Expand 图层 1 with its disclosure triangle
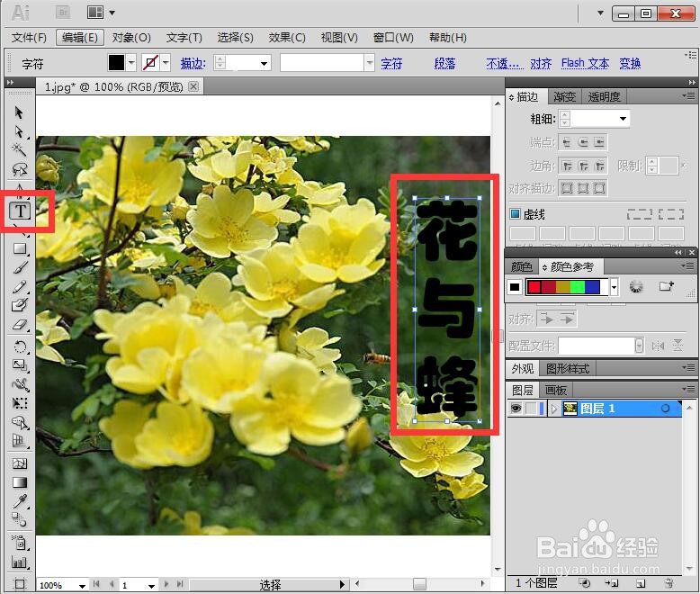This screenshot has height=594, width=700. pos(554,409)
